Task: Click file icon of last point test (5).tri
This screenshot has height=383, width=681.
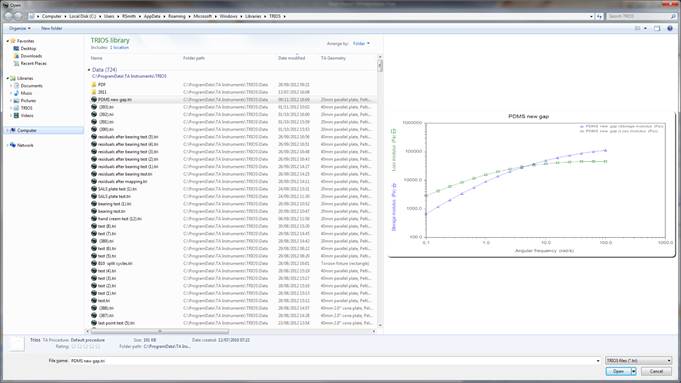Action: 94,323
